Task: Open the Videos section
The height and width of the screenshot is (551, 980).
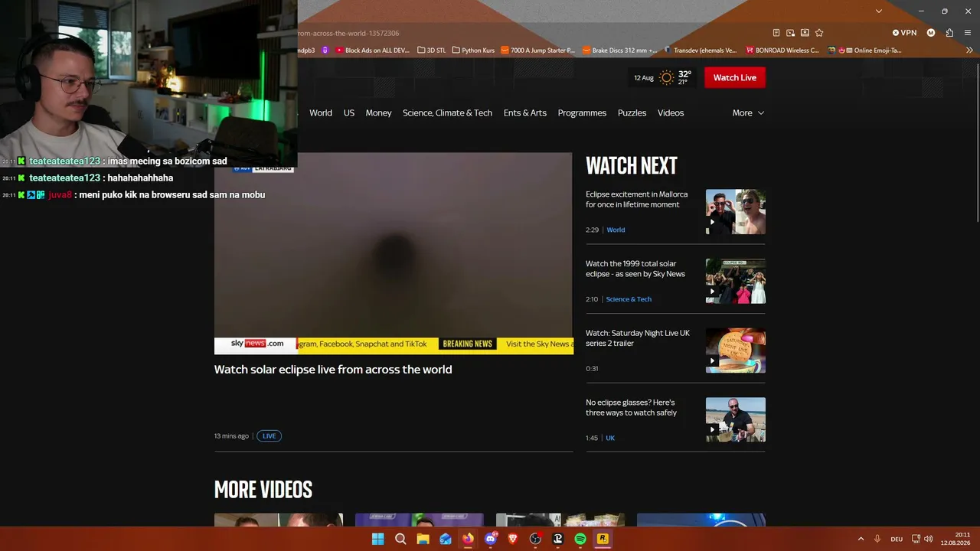Action: click(671, 112)
